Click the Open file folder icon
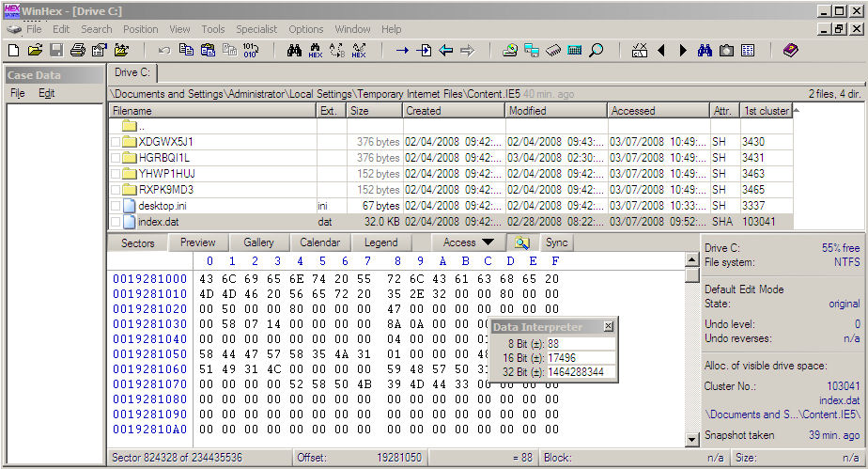 point(35,50)
